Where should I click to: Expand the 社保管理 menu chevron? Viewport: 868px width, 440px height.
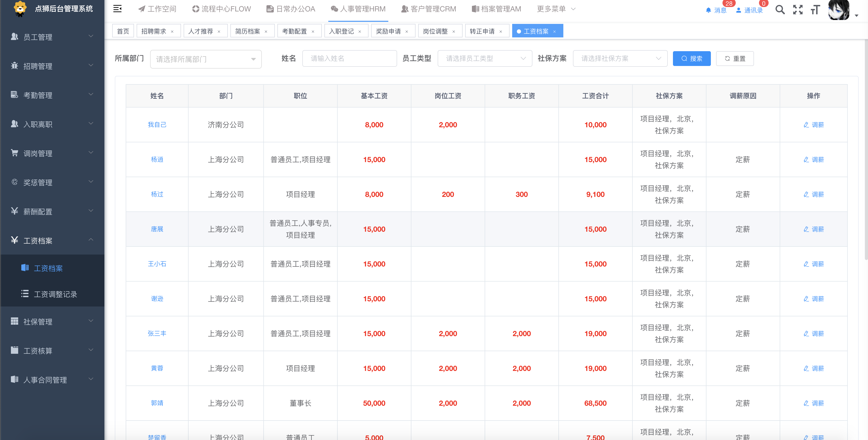tap(91, 321)
